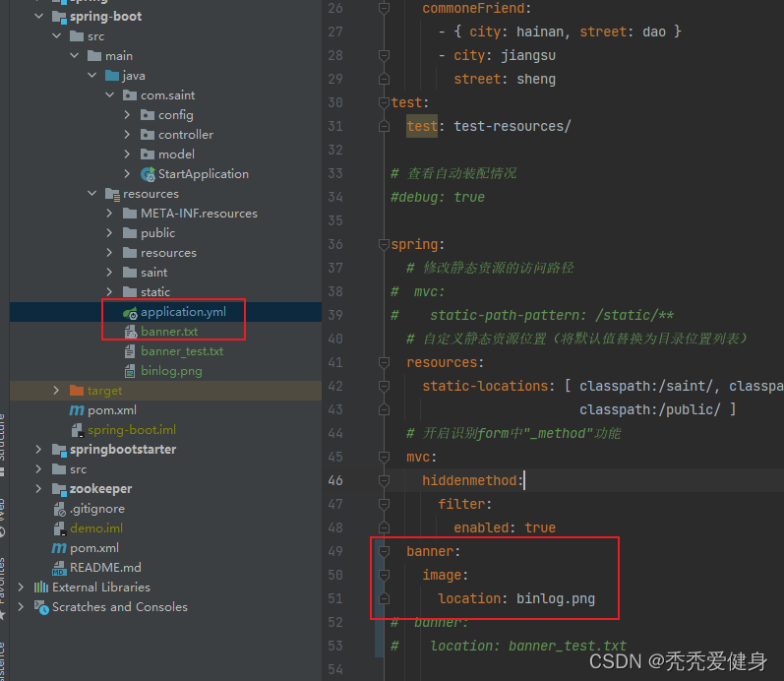Click the Scratches and Consoles icon

coord(41,607)
